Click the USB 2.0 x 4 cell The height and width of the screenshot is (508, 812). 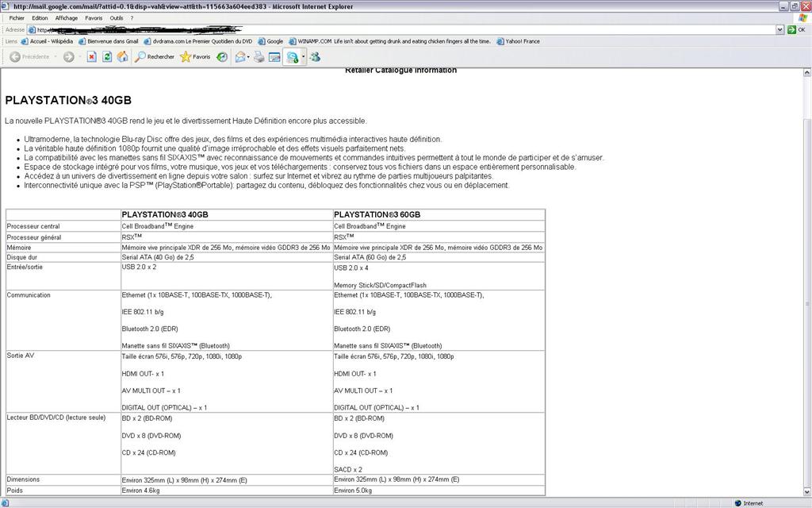[351, 268]
